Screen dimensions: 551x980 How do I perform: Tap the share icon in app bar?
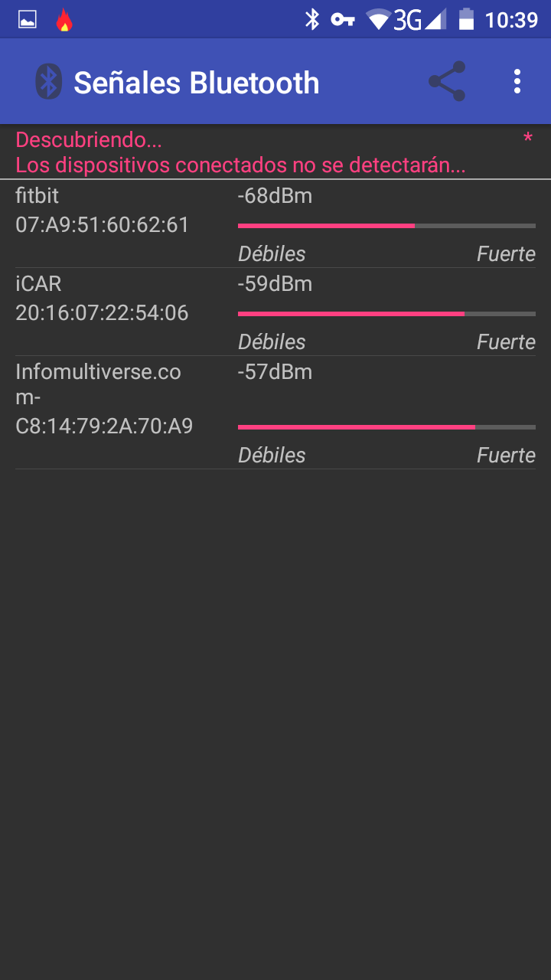(447, 81)
